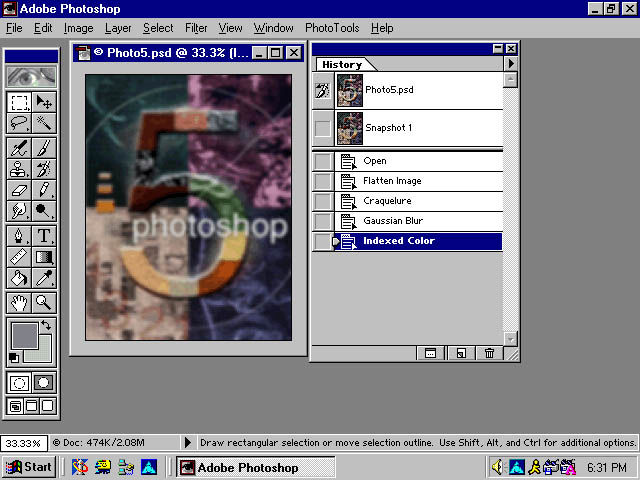Open the Edit menu
640x480 pixels.
[43, 28]
